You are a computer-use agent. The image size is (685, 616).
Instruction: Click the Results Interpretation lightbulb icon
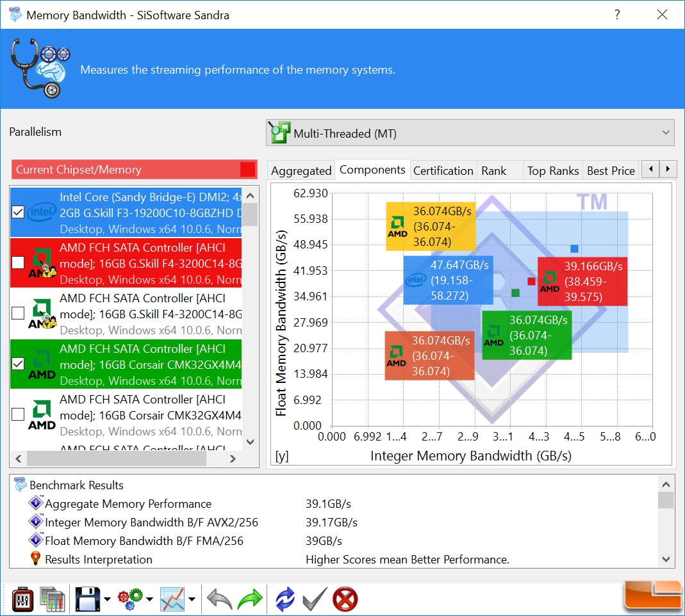tap(36, 558)
